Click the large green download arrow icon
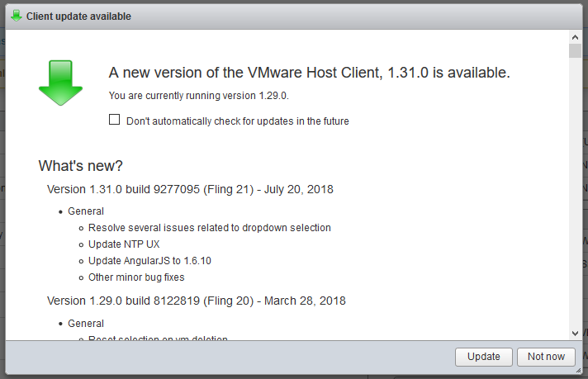The image size is (588, 379). click(x=60, y=83)
